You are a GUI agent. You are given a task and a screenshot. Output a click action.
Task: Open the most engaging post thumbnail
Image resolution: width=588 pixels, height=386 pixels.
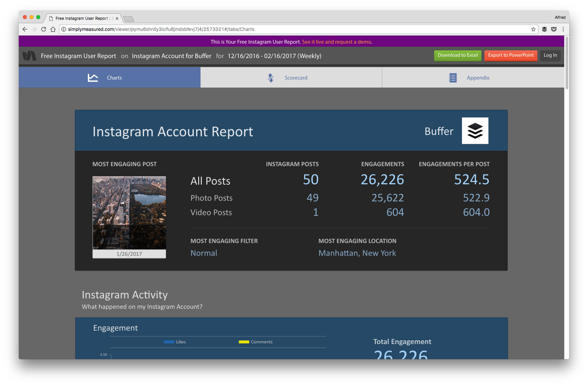coord(129,213)
